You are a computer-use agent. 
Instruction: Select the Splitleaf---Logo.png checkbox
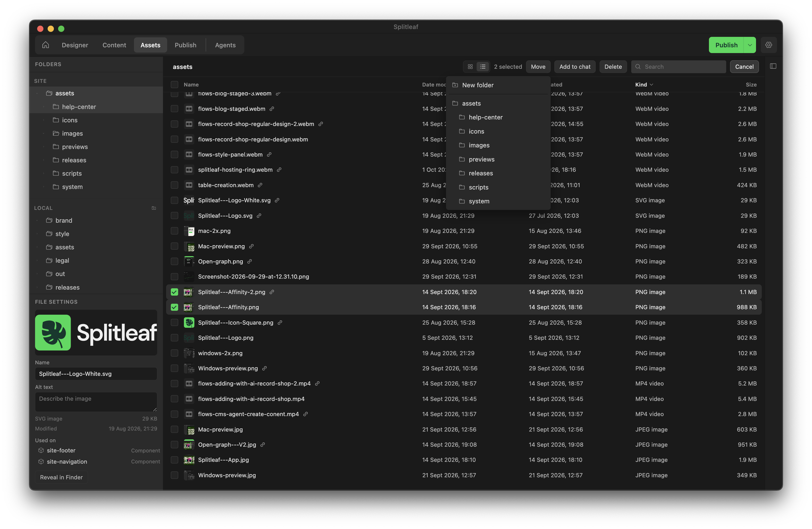[174, 338]
